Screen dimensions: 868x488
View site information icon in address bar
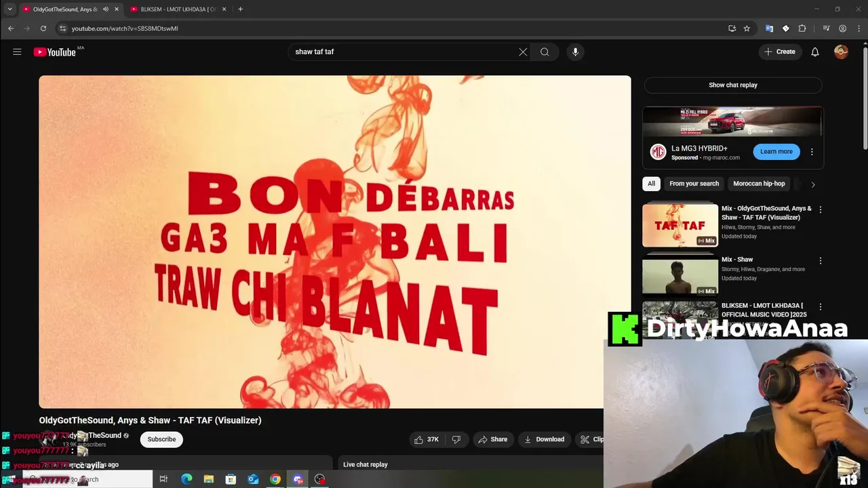[62, 28]
